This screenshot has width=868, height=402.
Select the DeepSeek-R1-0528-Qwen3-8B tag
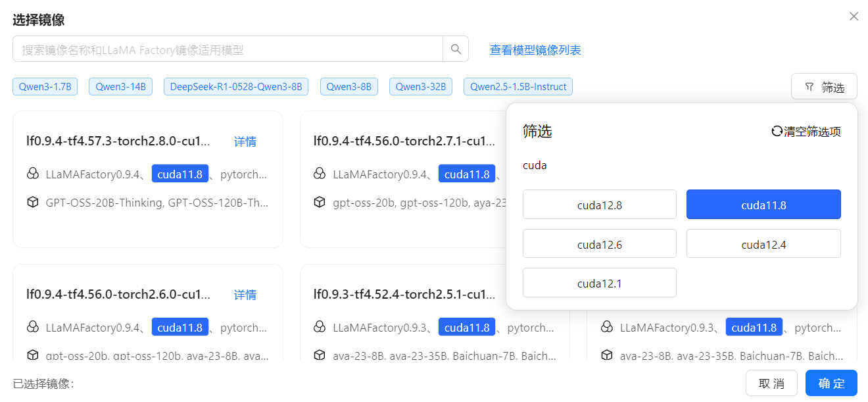pyautogui.click(x=235, y=86)
